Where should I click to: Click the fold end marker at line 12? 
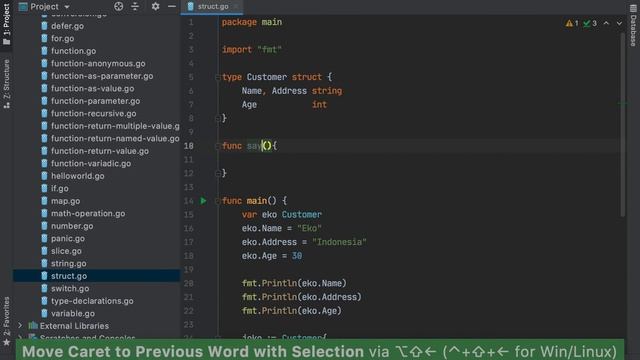tap(218, 173)
